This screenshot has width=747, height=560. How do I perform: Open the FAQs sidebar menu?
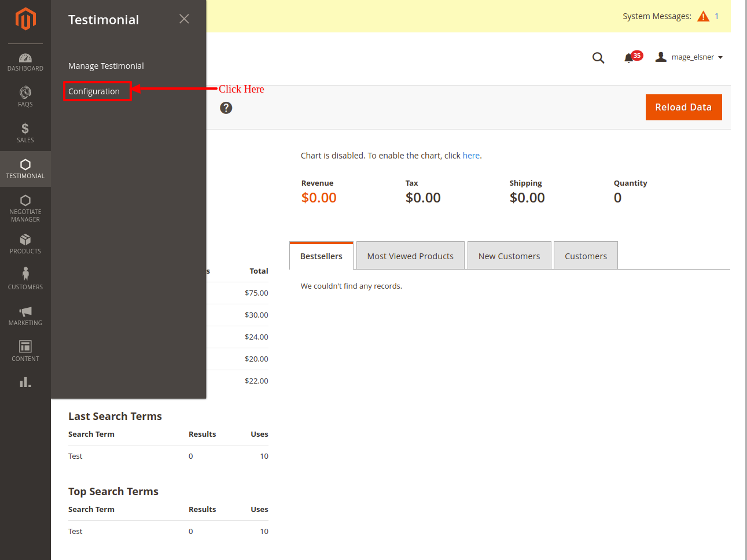[x=25, y=97]
